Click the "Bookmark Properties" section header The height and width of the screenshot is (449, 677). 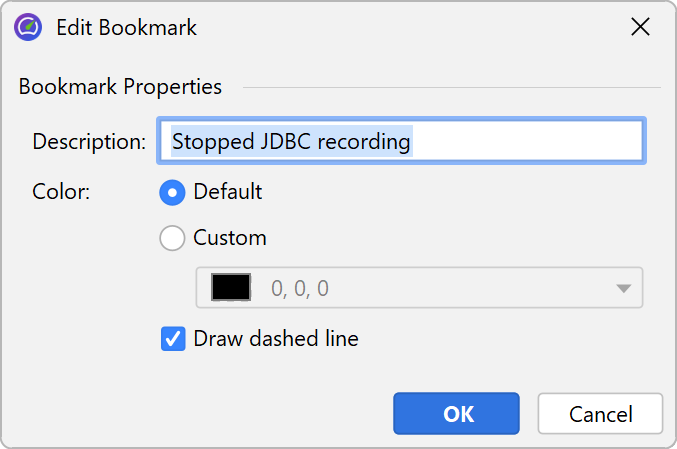click(x=120, y=87)
